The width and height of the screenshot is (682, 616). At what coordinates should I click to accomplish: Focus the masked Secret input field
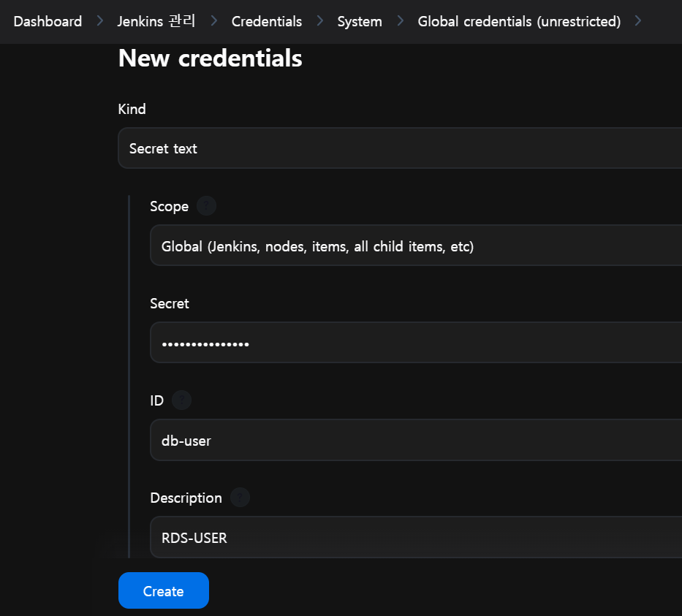click(x=416, y=343)
